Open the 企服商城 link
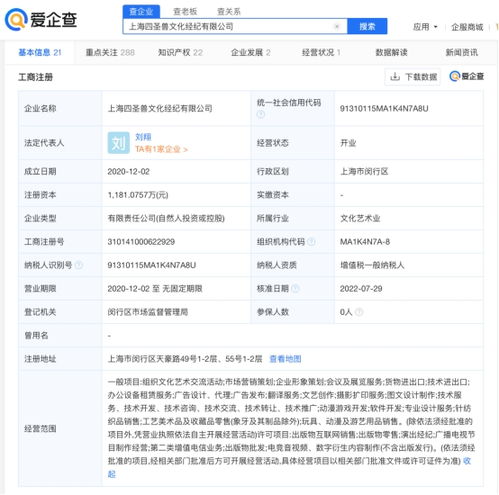This screenshot has width=499, height=495. (x=467, y=27)
